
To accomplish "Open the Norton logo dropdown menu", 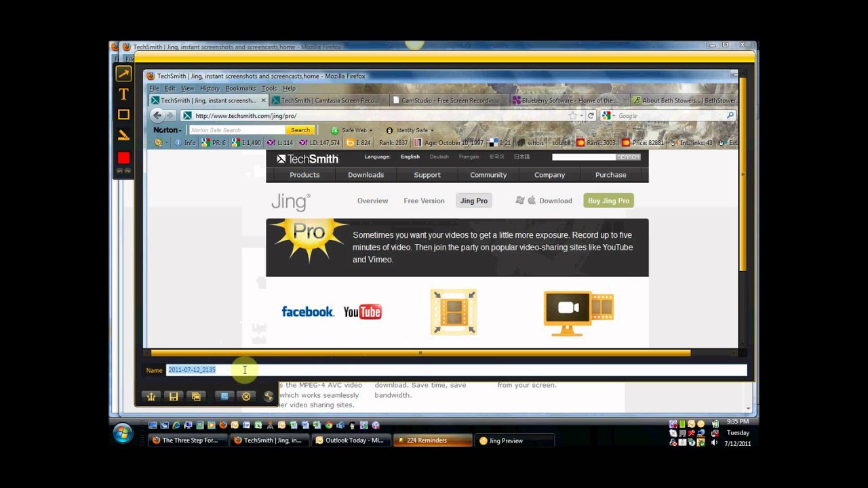I will point(167,130).
